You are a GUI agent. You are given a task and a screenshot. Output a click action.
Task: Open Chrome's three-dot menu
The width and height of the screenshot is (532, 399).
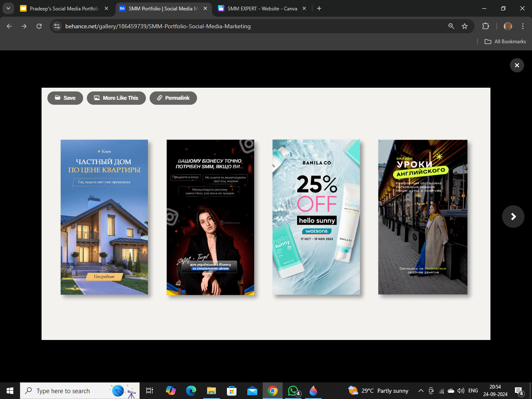523,26
